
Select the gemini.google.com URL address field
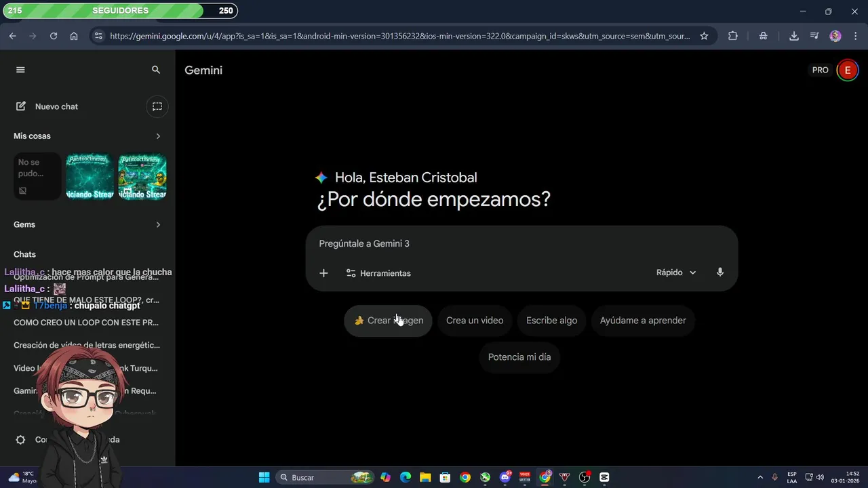(x=400, y=36)
